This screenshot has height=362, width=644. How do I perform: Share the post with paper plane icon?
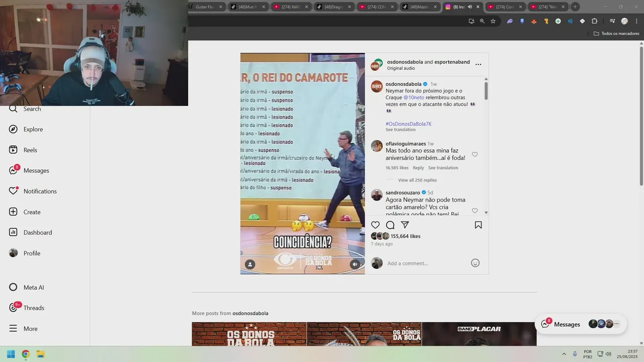(x=405, y=225)
